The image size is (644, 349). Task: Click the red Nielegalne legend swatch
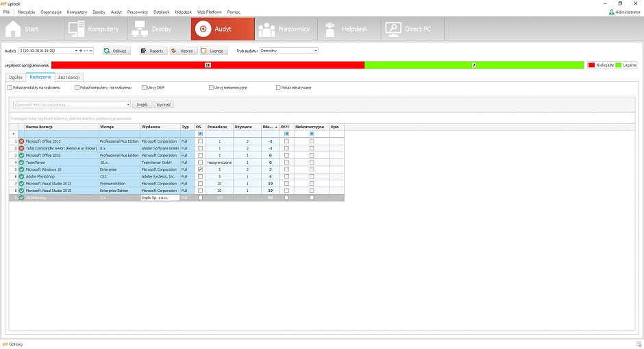pos(591,65)
